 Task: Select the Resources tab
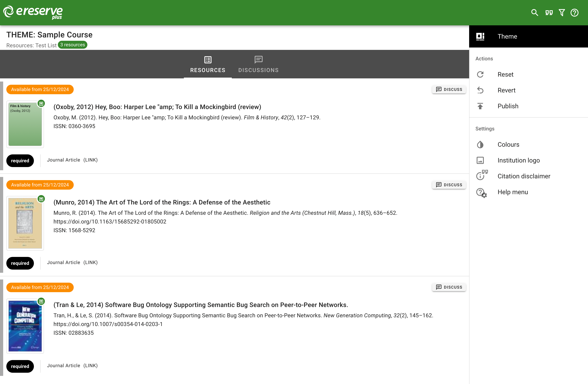pos(208,64)
